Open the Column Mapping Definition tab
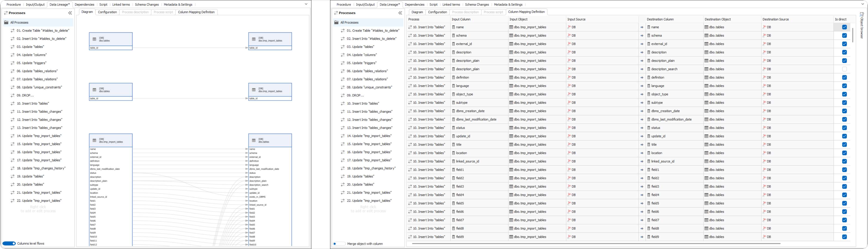This screenshot has height=249, width=868. coord(527,12)
